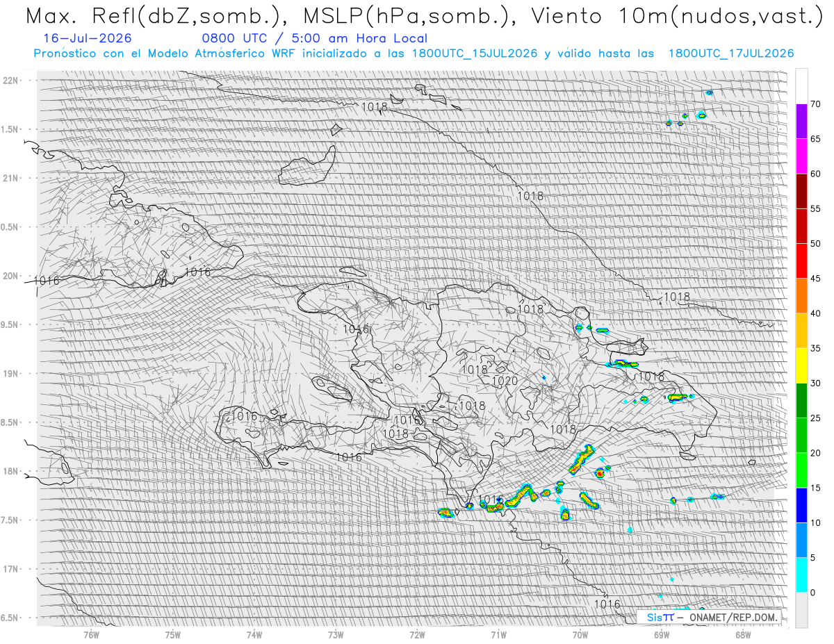This screenshot has width=834, height=644.
Task: Click the '20N' latitude axis label
Action: [10, 276]
